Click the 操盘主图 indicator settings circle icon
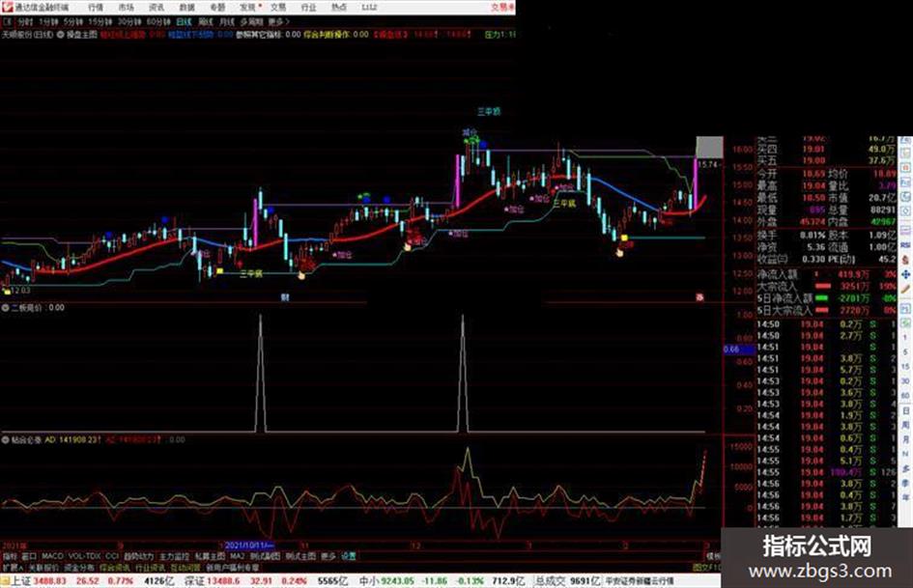Viewport: 913px width, 588px height. coord(60,35)
